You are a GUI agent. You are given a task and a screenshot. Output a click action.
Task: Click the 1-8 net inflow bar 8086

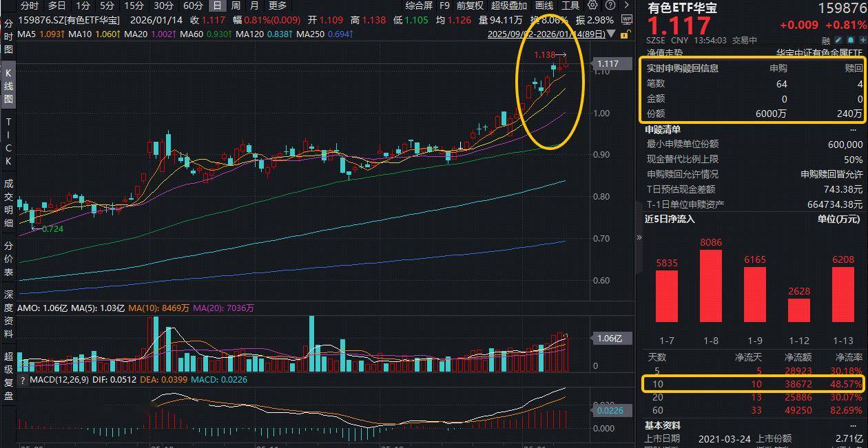tap(711, 286)
